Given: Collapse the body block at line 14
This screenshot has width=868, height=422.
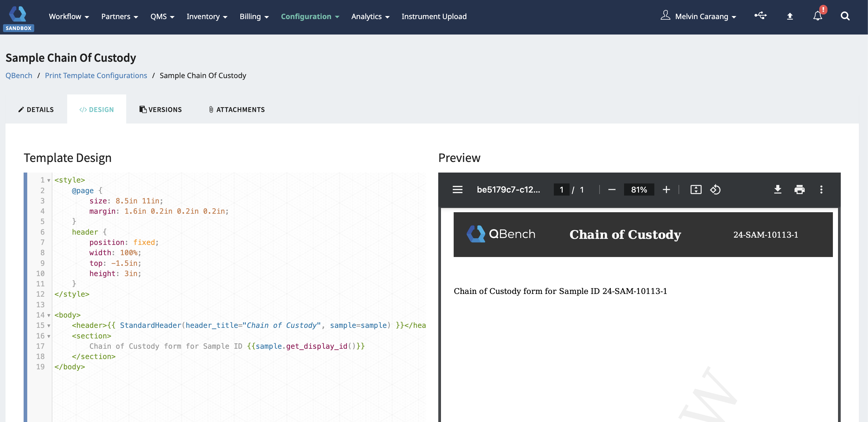Looking at the screenshot, I should coord(49,315).
